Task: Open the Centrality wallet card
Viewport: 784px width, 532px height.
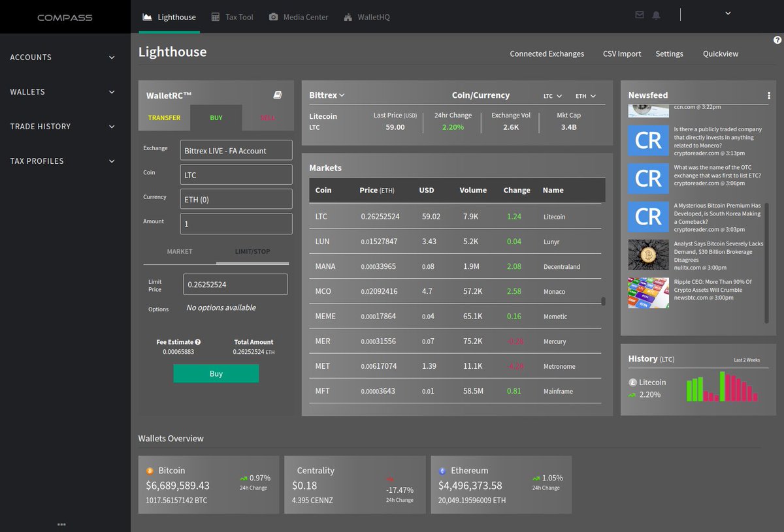Action: (x=355, y=484)
